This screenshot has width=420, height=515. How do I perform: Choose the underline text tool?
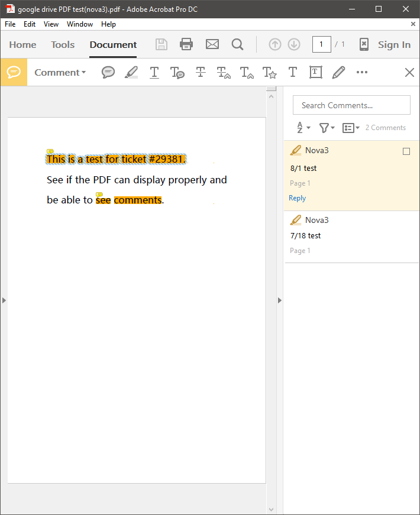[154, 72]
